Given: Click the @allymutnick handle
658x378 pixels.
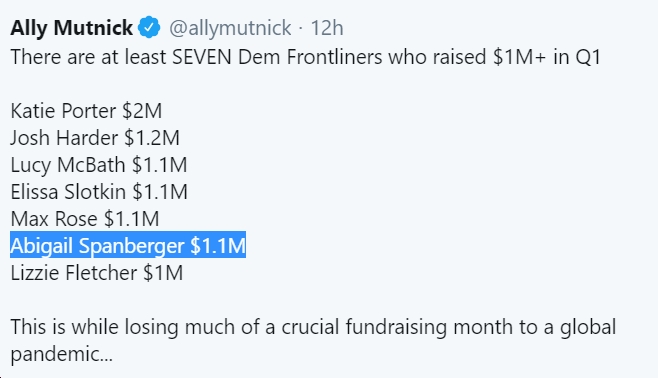Looking at the screenshot, I should tap(230, 28).
